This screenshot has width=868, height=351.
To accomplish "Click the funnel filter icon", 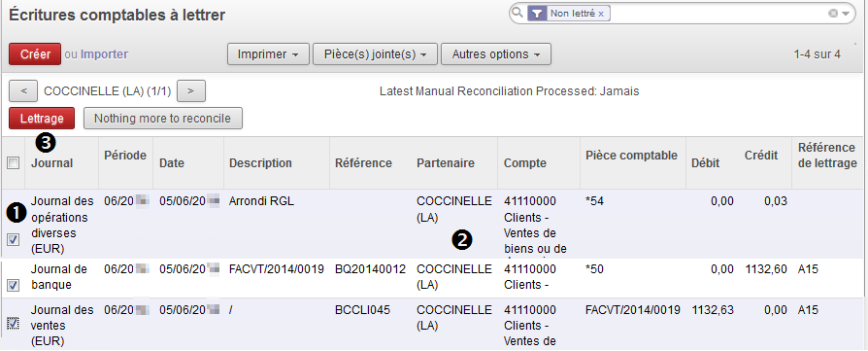I will click(x=538, y=14).
